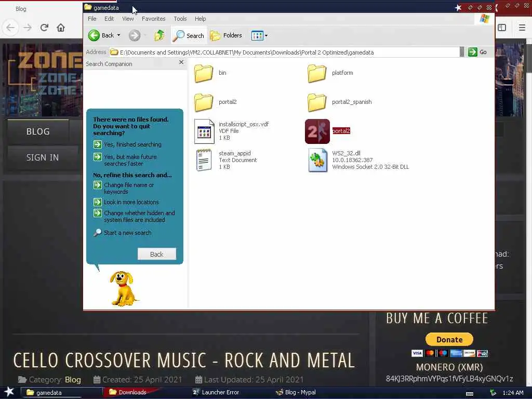Click the browser back arrow
Screen dimensions: 532x399
click(x=10, y=28)
